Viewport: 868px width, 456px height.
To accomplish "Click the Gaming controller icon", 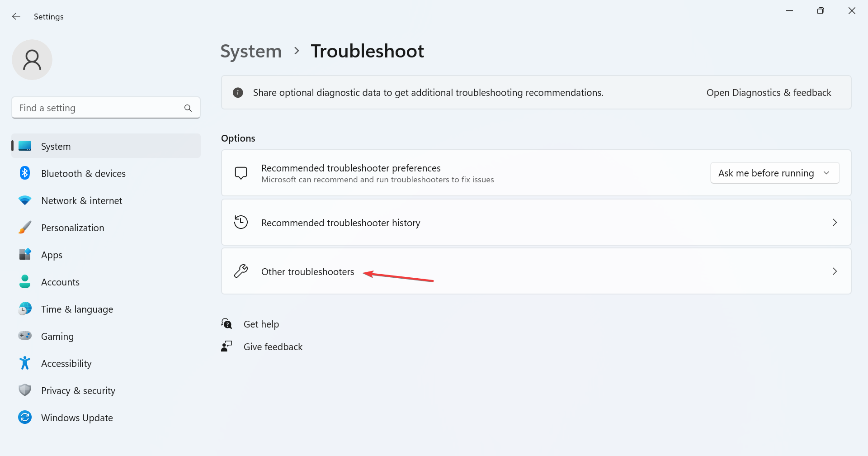I will pos(25,336).
